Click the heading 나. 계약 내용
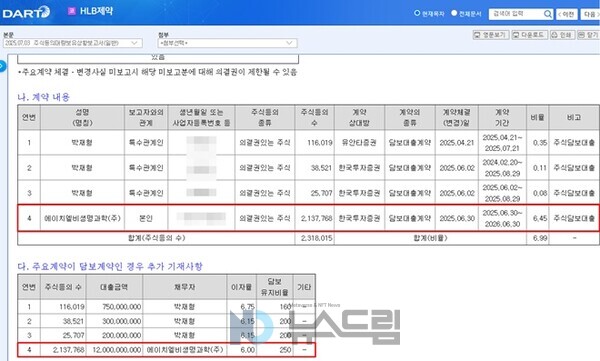 [44, 97]
